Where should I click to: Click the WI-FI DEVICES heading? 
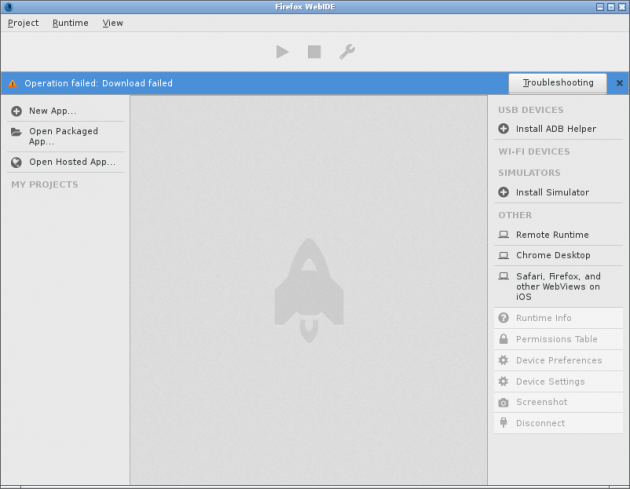point(534,152)
